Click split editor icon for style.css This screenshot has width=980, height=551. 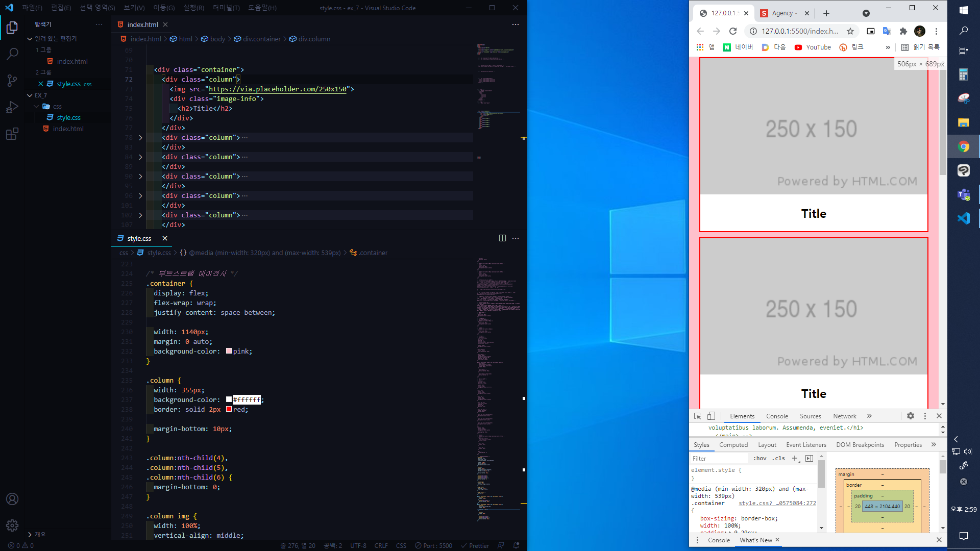pos(502,238)
